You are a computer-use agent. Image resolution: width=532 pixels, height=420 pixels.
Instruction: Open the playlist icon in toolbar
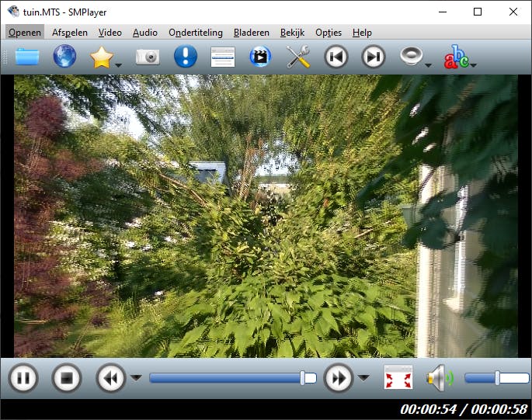223,57
